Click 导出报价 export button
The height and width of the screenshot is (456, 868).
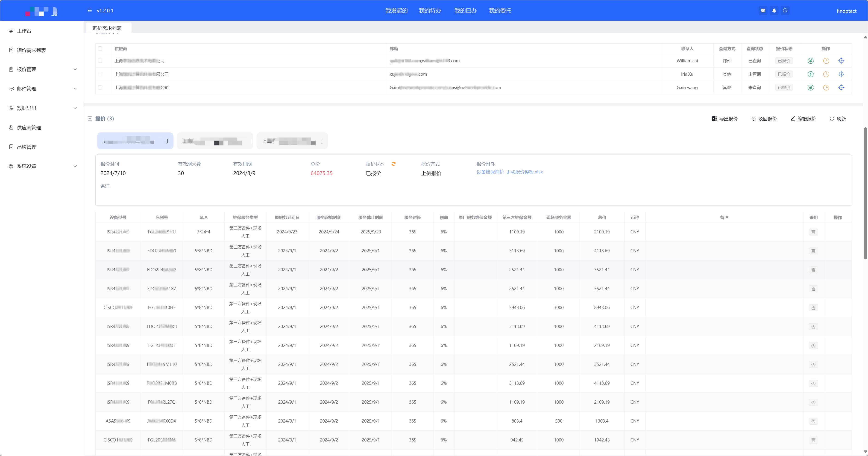pos(724,119)
